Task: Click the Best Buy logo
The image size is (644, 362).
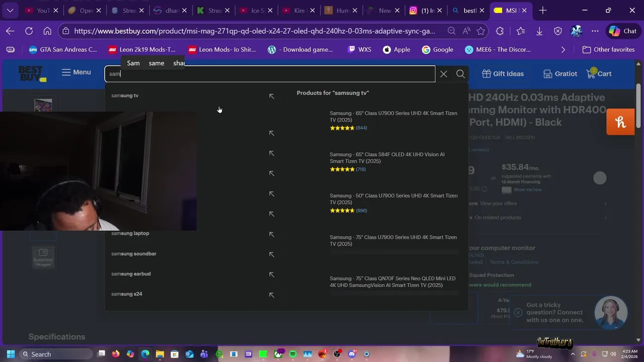Action: pos(32,73)
